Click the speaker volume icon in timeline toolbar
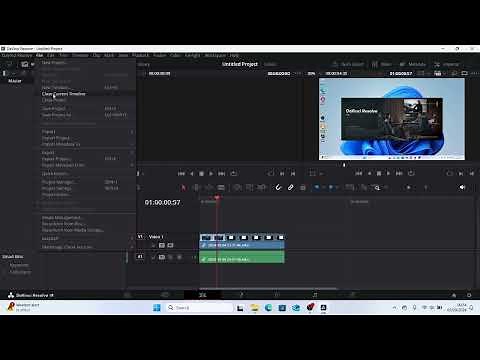Image resolution: width=480 pixels, height=360 pixels. 462,187
